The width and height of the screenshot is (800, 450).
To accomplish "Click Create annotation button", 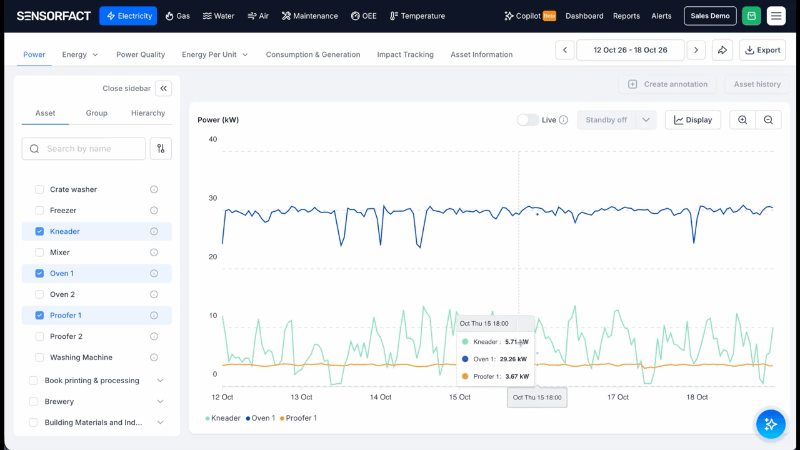I will tap(667, 84).
